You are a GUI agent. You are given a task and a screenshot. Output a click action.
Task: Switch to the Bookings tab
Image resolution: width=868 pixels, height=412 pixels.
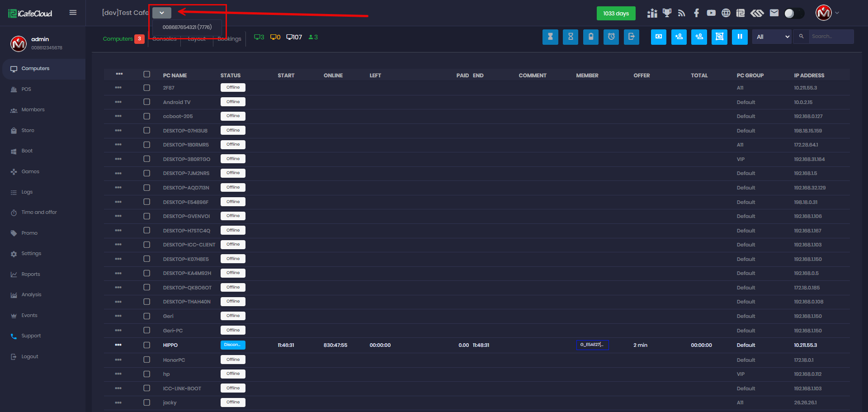click(229, 39)
